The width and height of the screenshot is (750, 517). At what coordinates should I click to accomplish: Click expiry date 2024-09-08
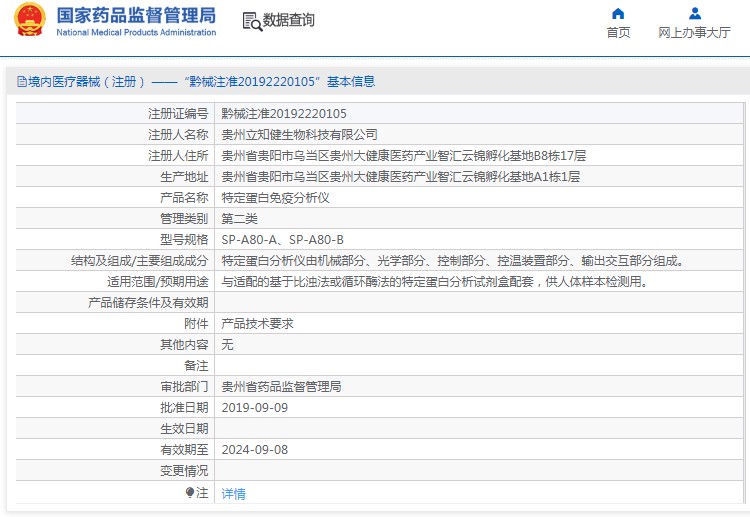point(254,450)
